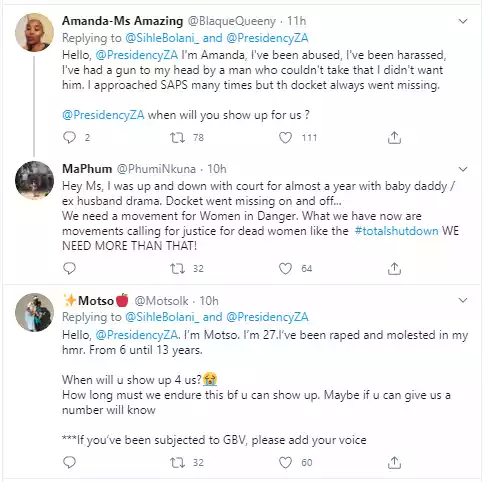Retweet Amanda-Ms Amazing's tweet

tap(177, 137)
